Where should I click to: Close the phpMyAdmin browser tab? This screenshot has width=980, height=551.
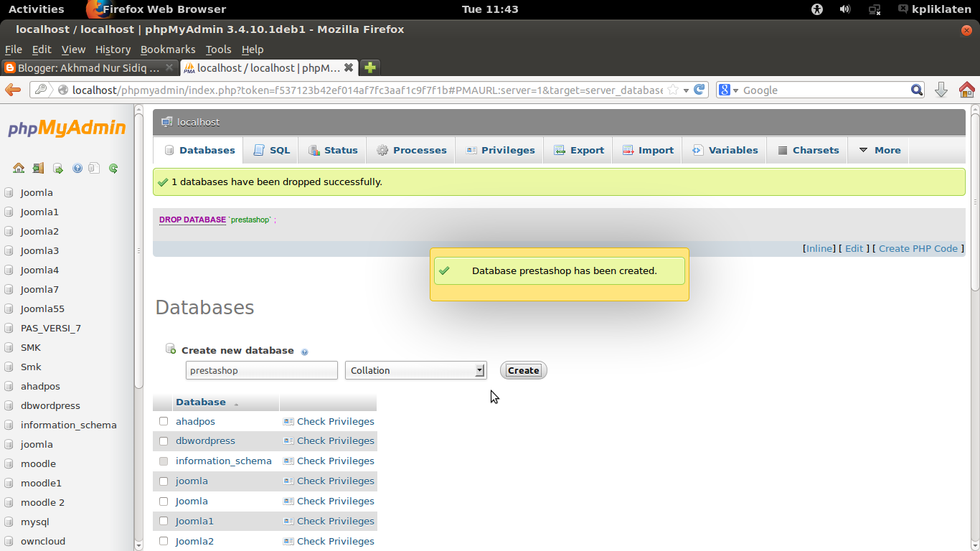(348, 67)
